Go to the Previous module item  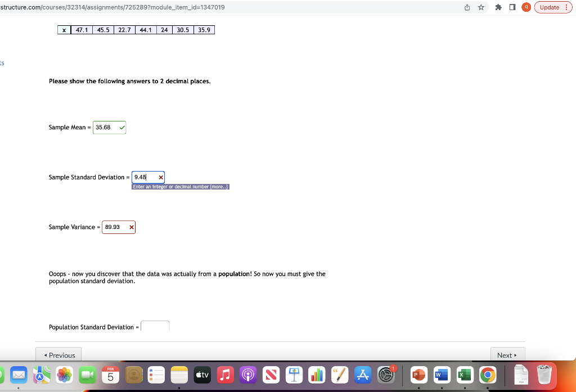(58, 354)
